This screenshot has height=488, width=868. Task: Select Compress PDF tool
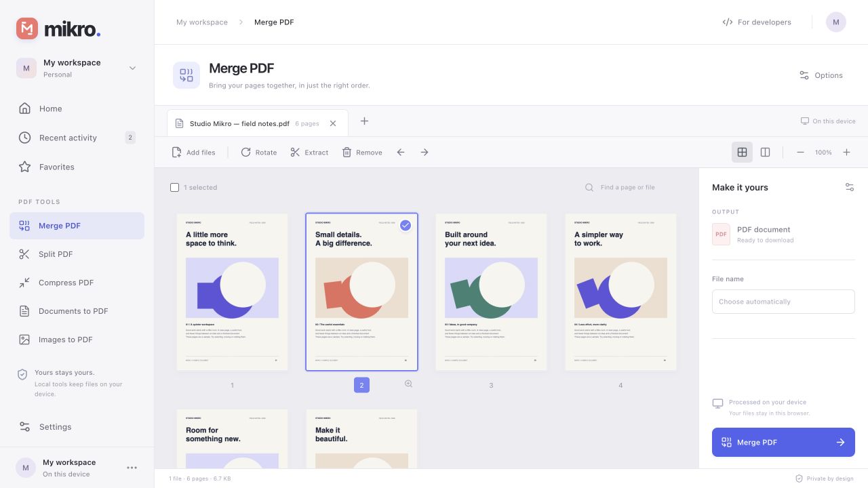(77, 283)
